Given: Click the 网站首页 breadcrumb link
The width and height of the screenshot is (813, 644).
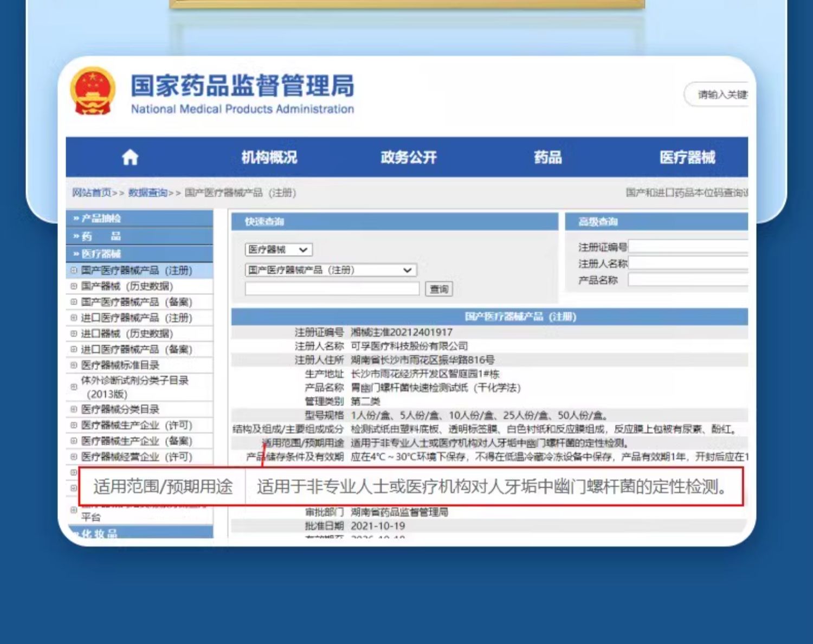Looking at the screenshot, I should pyautogui.click(x=92, y=193).
